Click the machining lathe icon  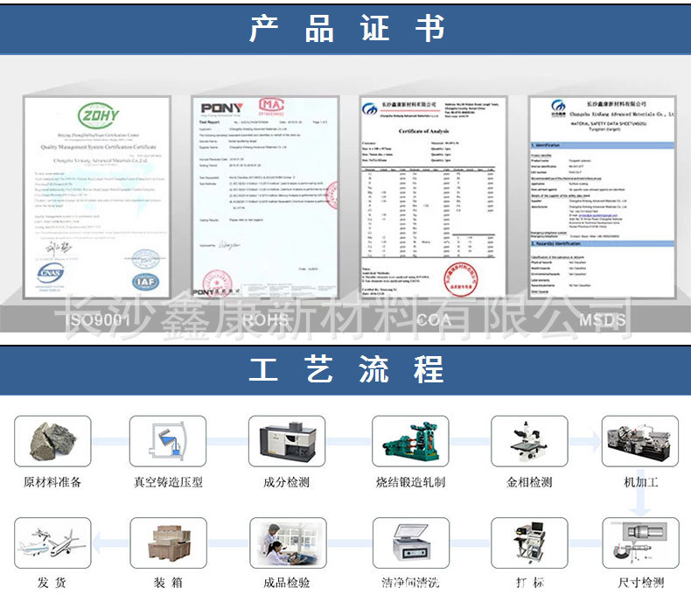tap(640, 441)
